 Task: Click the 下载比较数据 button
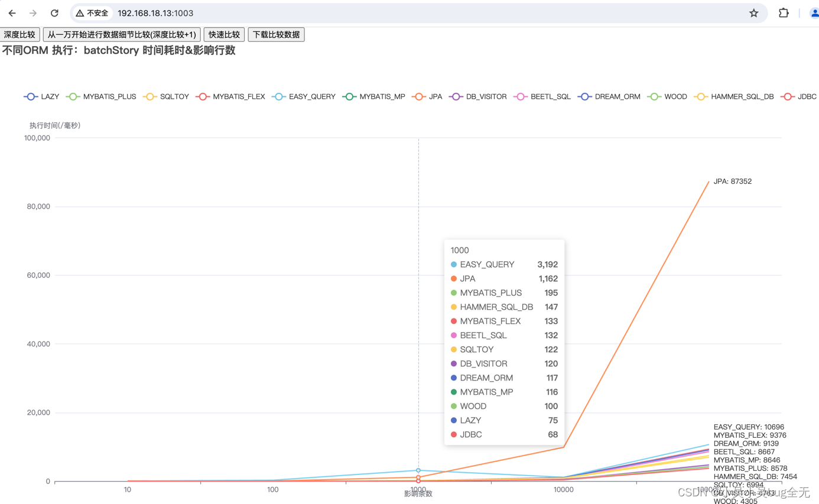276,34
